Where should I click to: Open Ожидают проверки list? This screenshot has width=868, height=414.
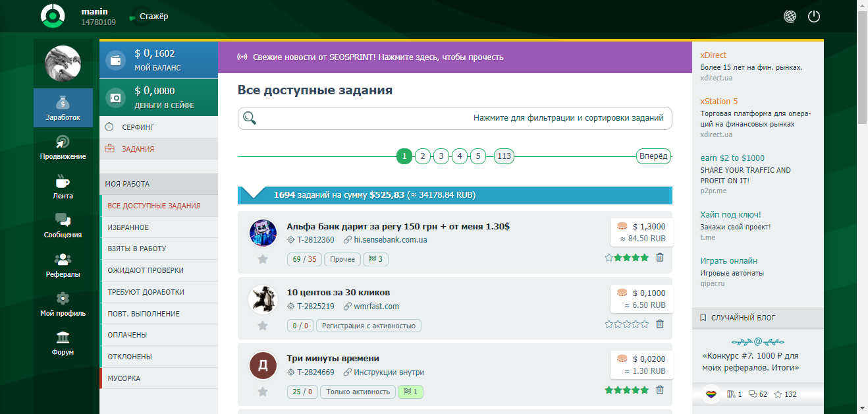[x=159, y=270]
